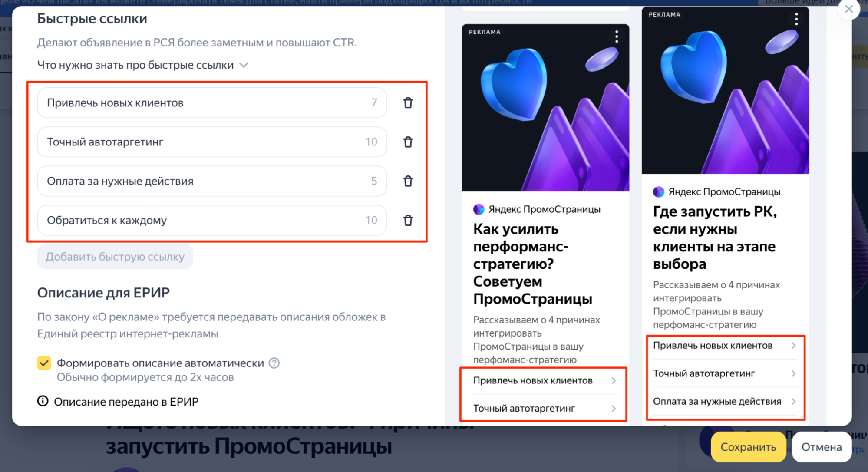Click the 'Привлечь новых клиентов' input field
The image size is (868, 472).
(204, 103)
